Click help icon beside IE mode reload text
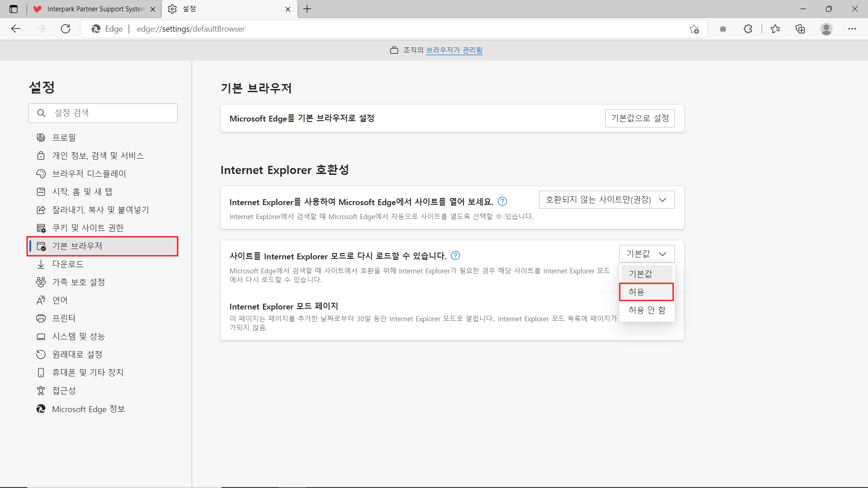 pyautogui.click(x=456, y=256)
